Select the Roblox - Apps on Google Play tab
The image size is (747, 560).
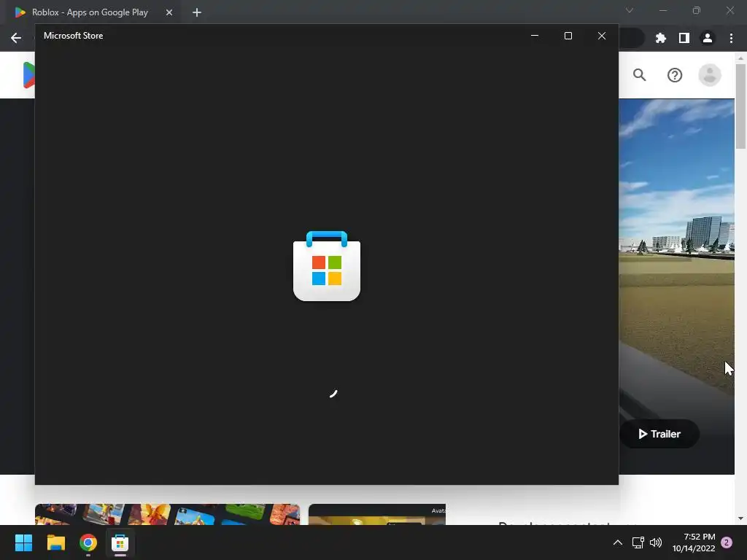point(90,12)
